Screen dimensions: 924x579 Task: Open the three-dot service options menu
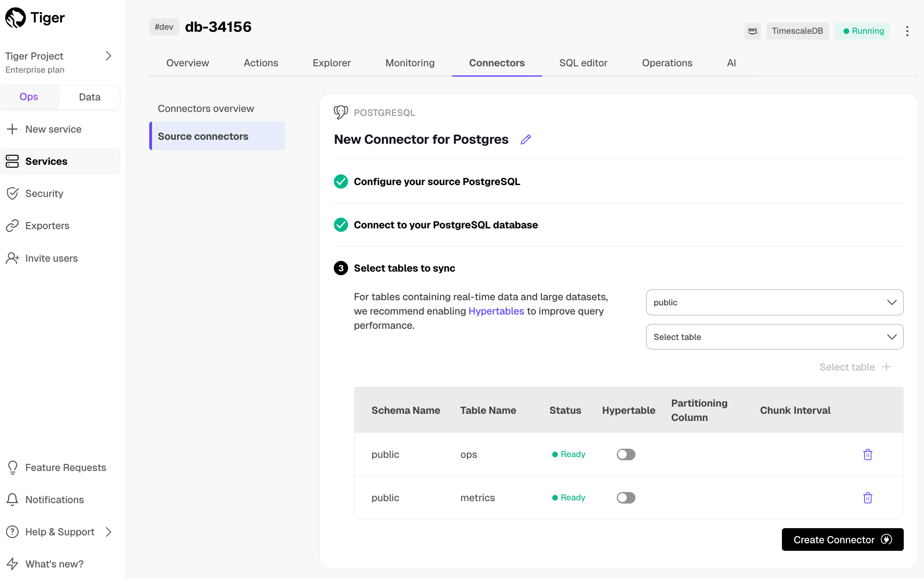pos(907,31)
